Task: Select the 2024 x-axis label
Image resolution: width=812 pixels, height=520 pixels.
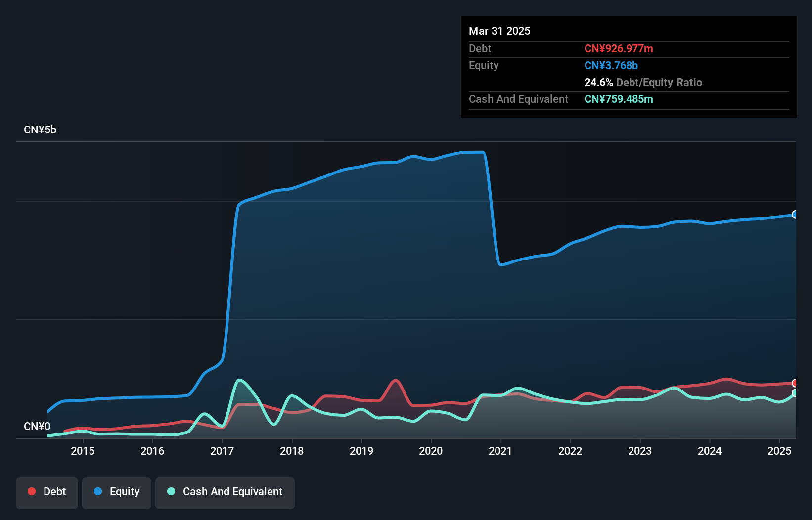Action: coord(710,451)
